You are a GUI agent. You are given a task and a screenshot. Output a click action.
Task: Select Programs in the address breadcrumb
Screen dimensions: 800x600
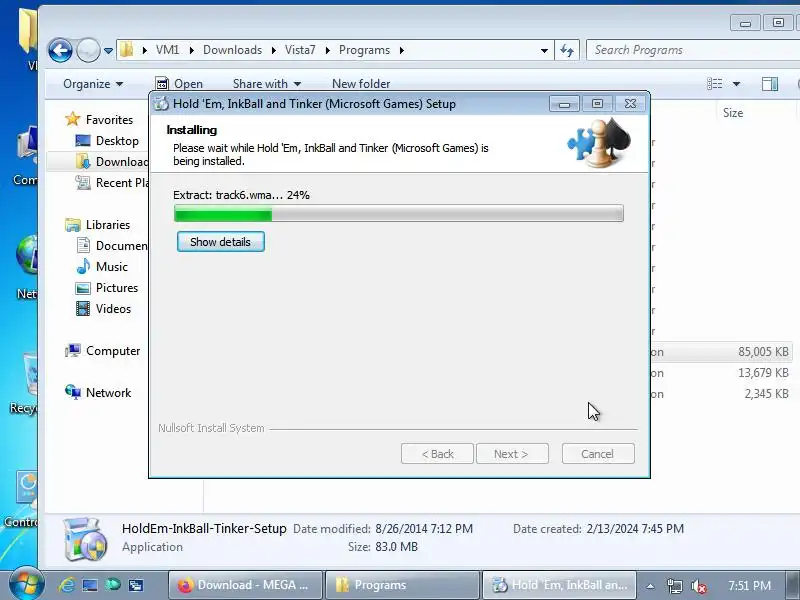click(x=364, y=50)
